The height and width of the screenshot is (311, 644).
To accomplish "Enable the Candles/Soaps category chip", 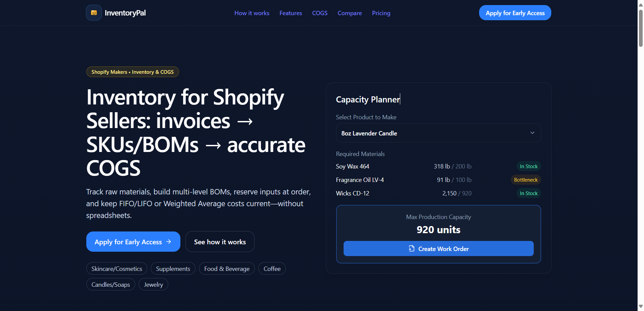I will pos(111,284).
